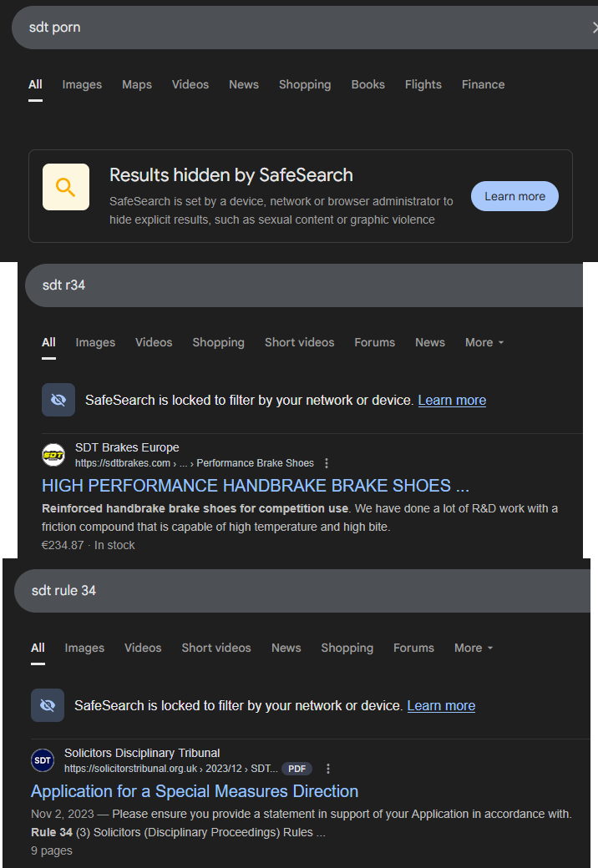
Task: Open three-dot menu for solicitorstribunal.org.uk result
Action: [327, 769]
